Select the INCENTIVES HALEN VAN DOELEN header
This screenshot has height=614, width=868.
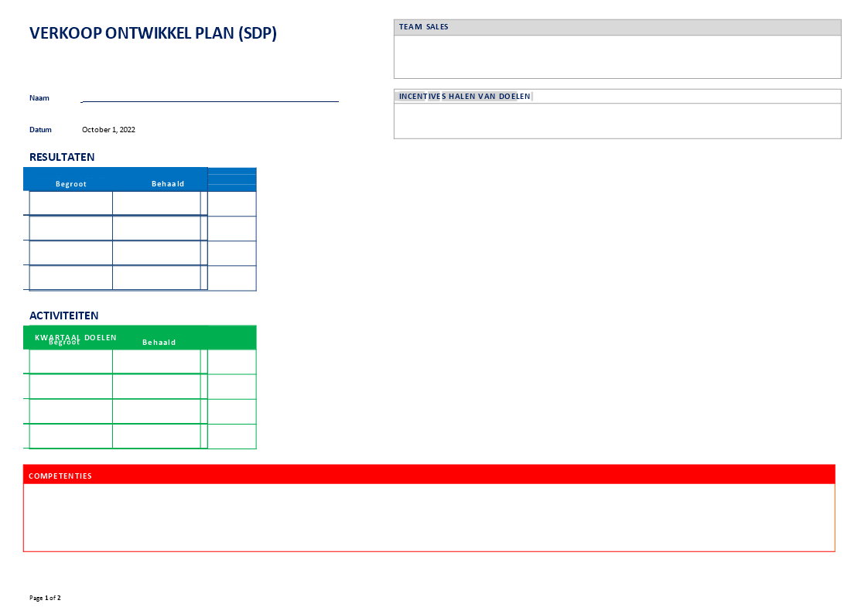tap(462, 96)
